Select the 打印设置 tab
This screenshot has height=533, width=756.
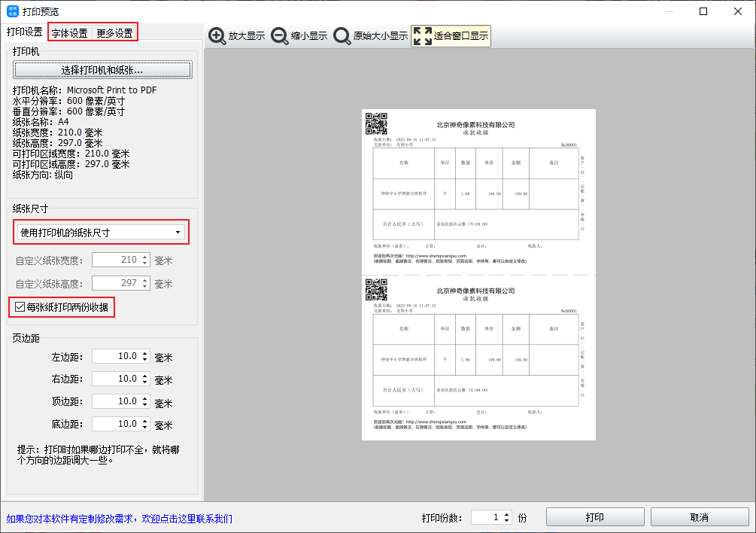24,32
